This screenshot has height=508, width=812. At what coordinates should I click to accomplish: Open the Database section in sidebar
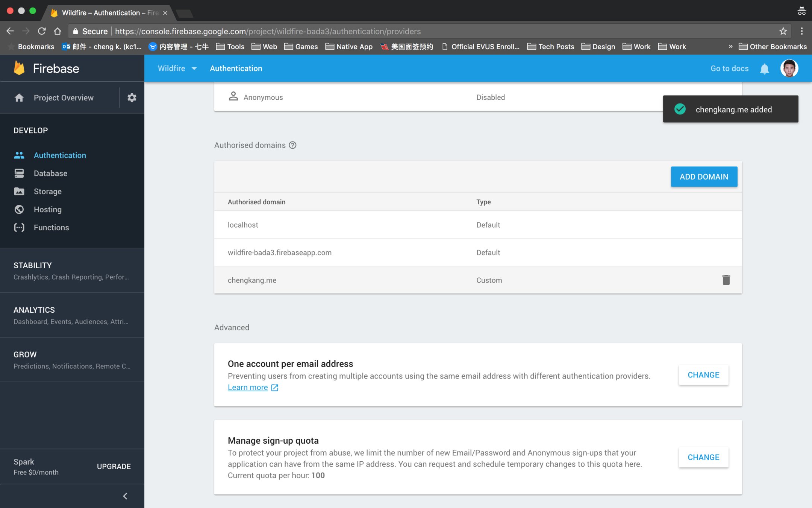click(x=50, y=173)
